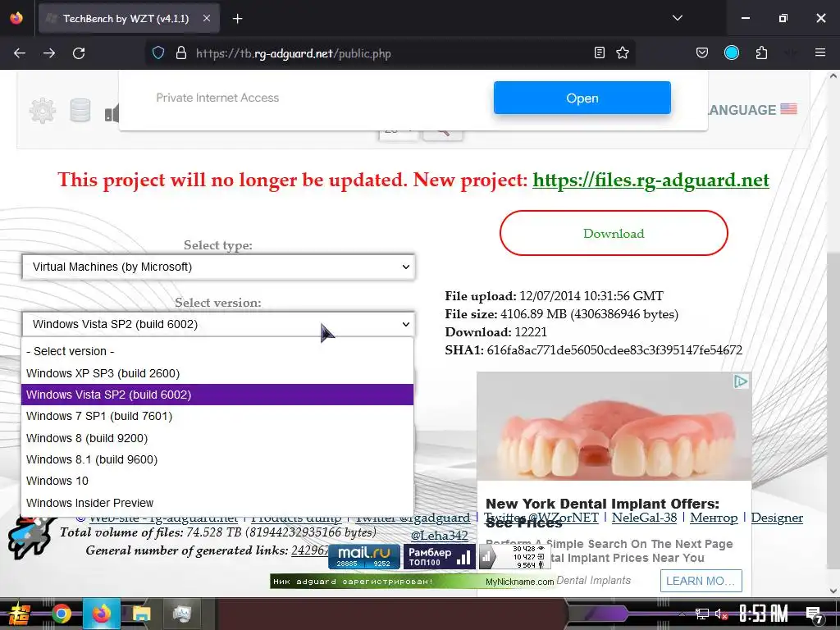Screen dimensions: 840x630
Task: Toggle Reader View icon in address bar
Action: point(600,52)
